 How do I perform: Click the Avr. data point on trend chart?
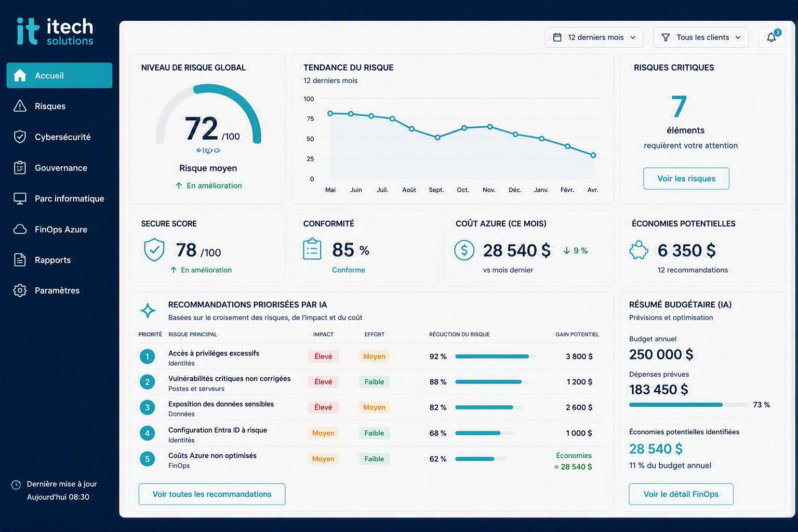[593, 155]
